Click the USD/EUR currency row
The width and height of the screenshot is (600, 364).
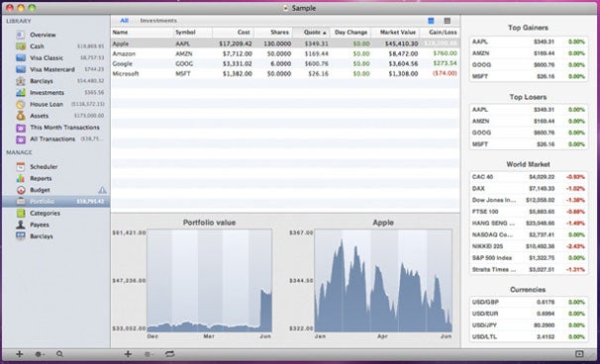coord(529,314)
